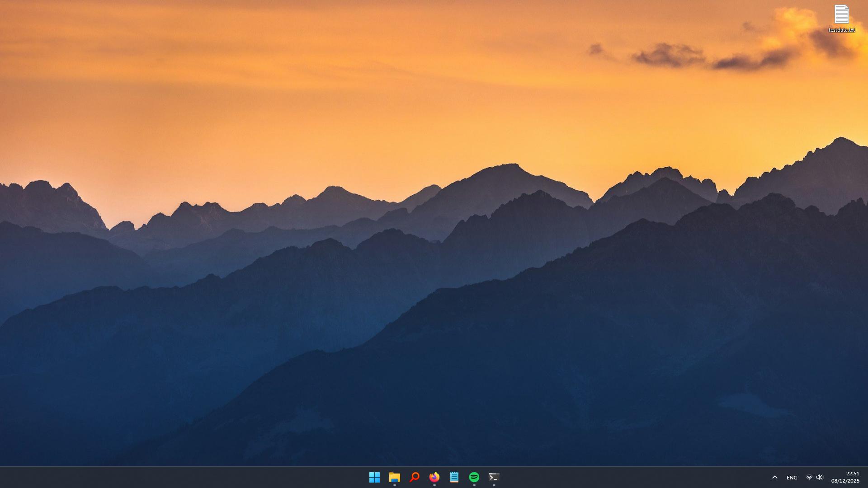Screen dimensions: 868x488
Task: Switch to Spotify via the taskbar
Action: pyautogui.click(x=474, y=477)
